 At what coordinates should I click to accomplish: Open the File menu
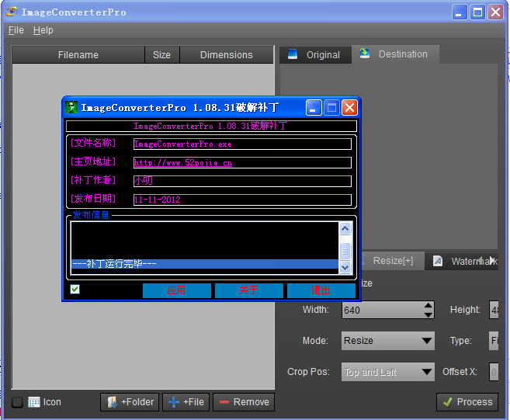click(16, 30)
